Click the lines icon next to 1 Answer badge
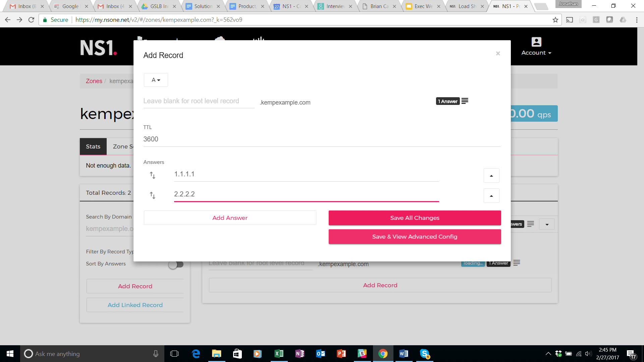 click(x=465, y=101)
